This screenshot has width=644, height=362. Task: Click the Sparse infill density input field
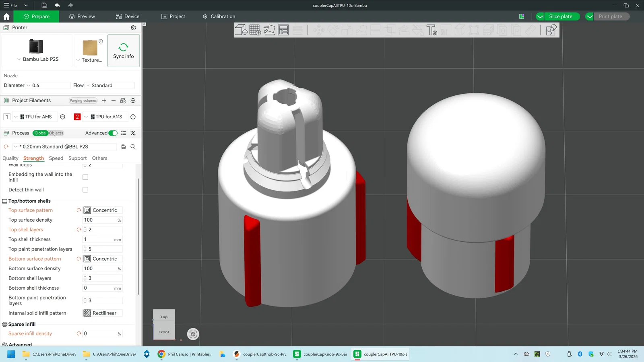point(102,334)
